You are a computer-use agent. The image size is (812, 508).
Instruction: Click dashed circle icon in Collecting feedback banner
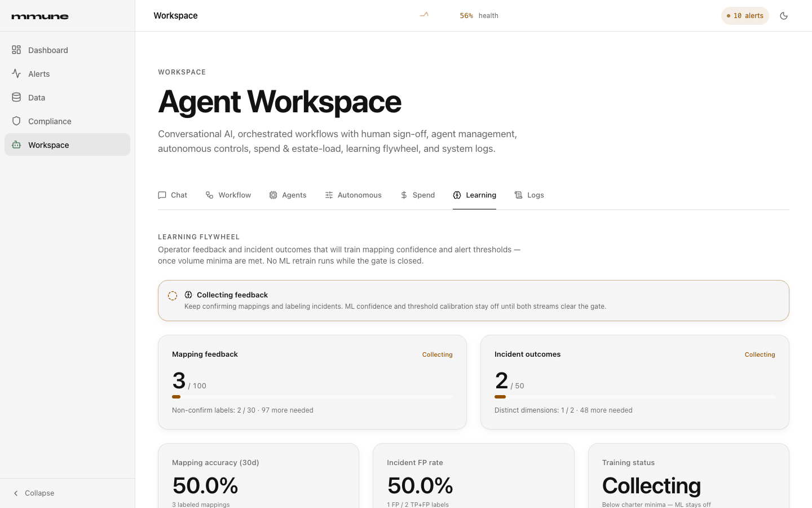[x=173, y=296]
